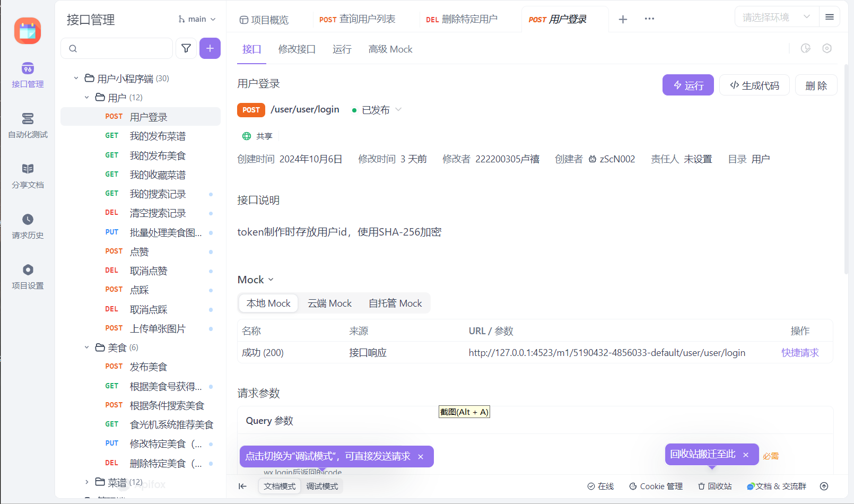The width and height of the screenshot is (854, 504).
Task: Open the 请求历史 sidebar section
Action: 28,227
